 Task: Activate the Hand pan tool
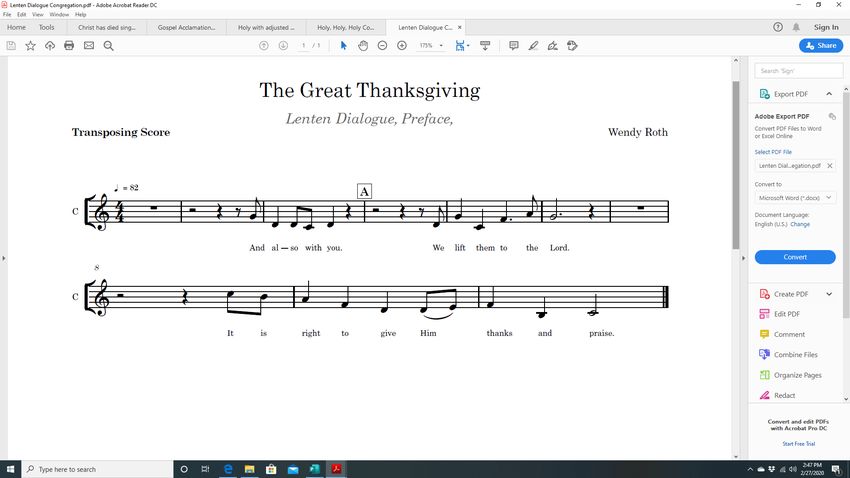(363, 46)
